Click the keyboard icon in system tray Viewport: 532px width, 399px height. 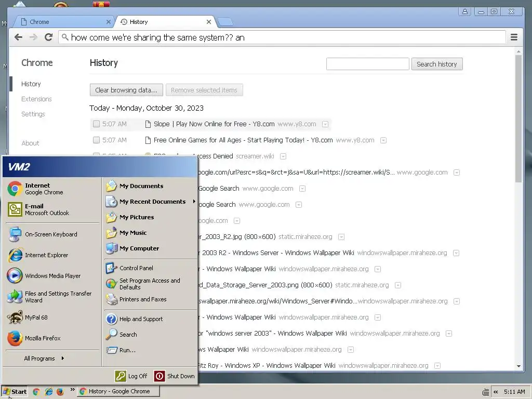click(x=486, y=392)
